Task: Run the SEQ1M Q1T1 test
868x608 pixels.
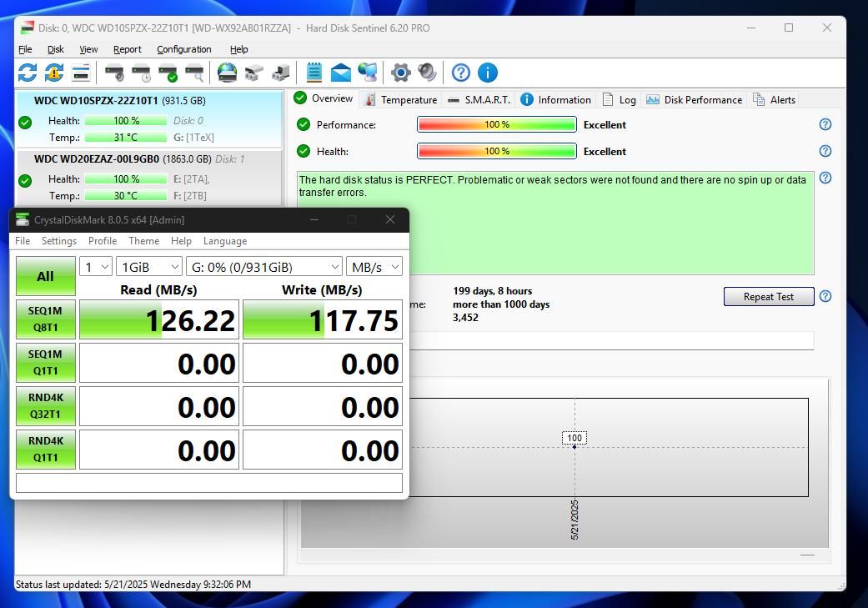Action: click(x=45, y=363)
